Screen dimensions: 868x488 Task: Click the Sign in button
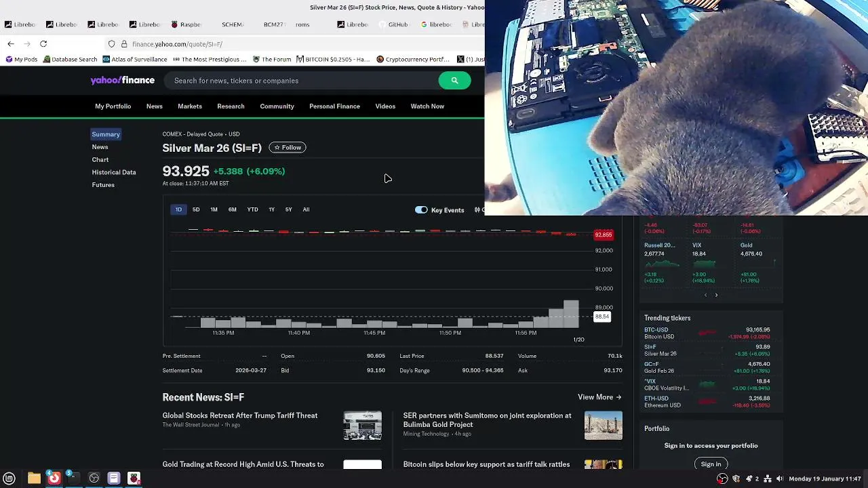pyautogui.click(x=711, y=464)
